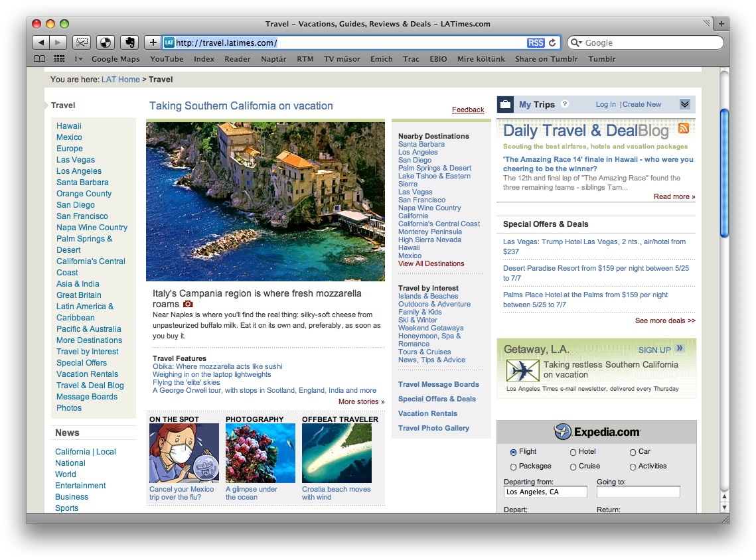Select the Activities radio button
This screenshot has height=560, width=756.
pyautogui.click(x=633, y=466)
